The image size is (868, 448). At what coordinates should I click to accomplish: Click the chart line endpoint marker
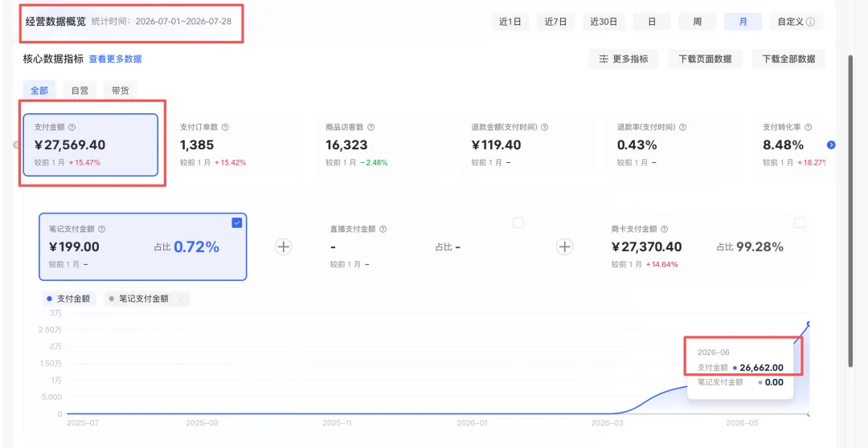coord(809,324)
